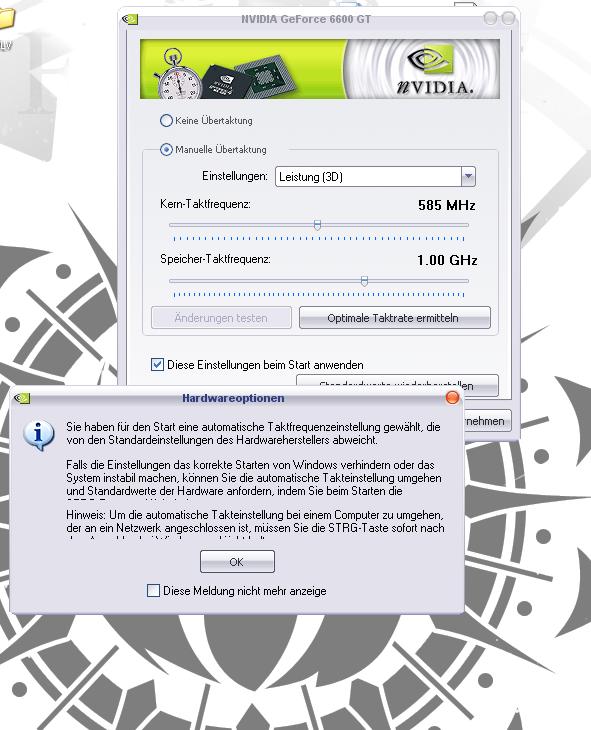Select the Keine Übertaktung radio button
591x730 pixels.
pyautogui.click(x=166, y=121)
